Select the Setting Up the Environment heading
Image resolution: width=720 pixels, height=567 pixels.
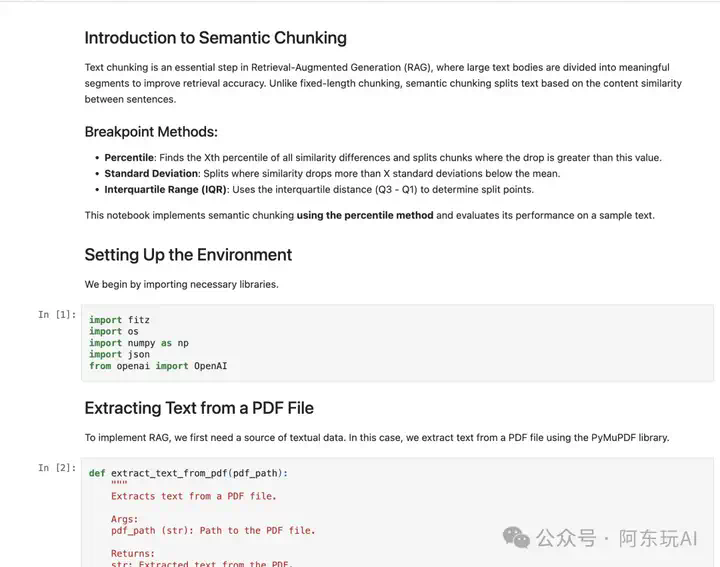188,255
